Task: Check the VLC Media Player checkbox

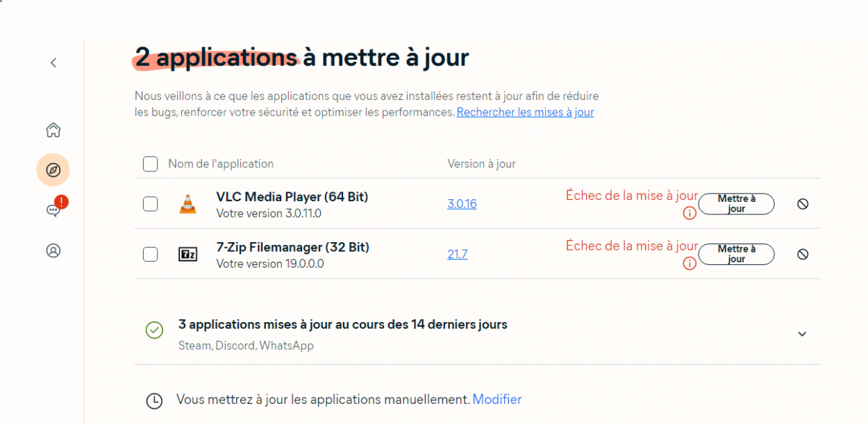Action: [x=150, y=203]
